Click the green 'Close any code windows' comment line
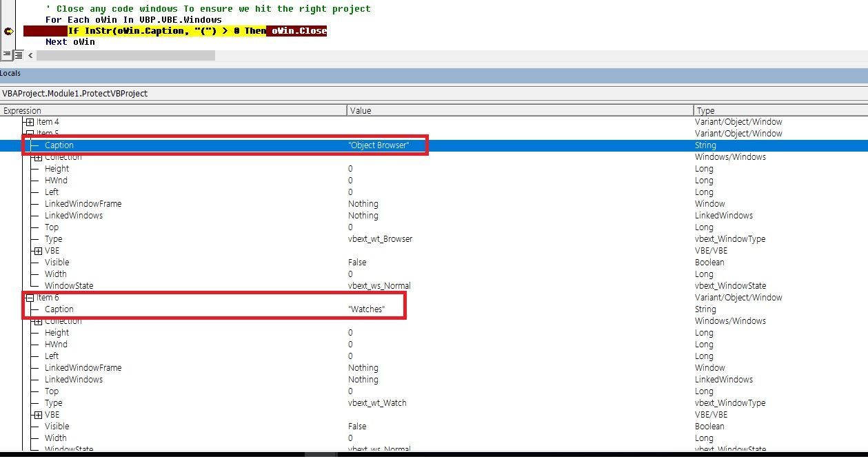868x461 pixels. [x=208, y=9]
